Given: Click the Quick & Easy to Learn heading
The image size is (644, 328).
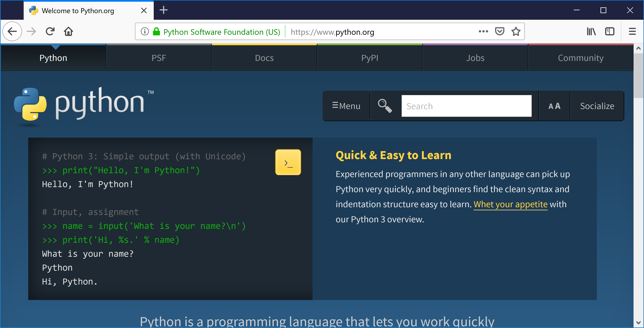Looking at the screenshot, I should 394,155.
